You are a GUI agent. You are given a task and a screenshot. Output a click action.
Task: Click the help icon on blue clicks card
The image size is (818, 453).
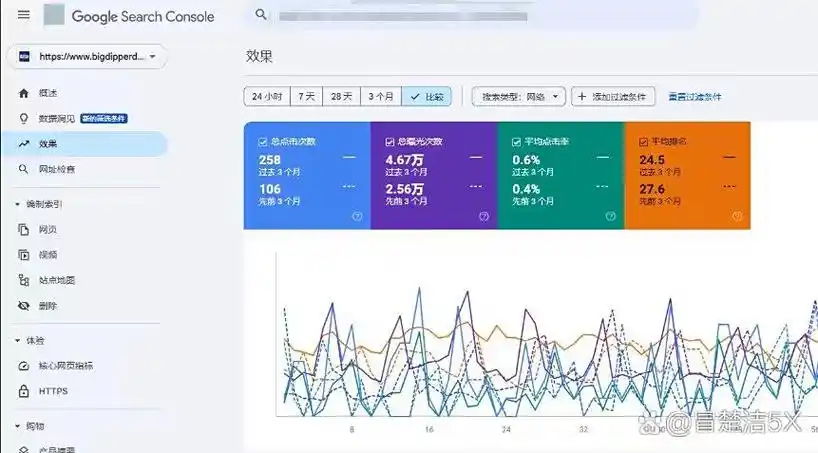[x=357, y=217]
